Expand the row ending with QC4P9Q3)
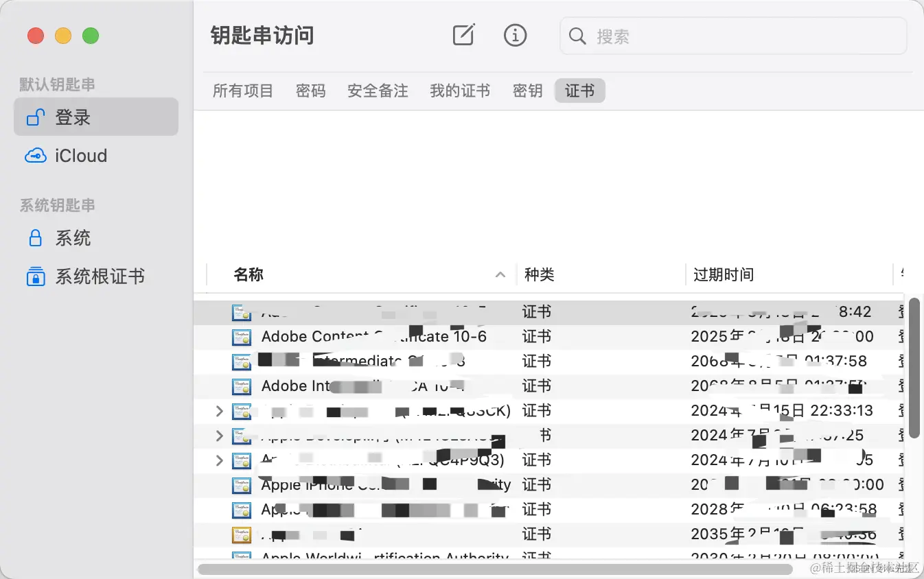The image size is (924, 579). 220,460
